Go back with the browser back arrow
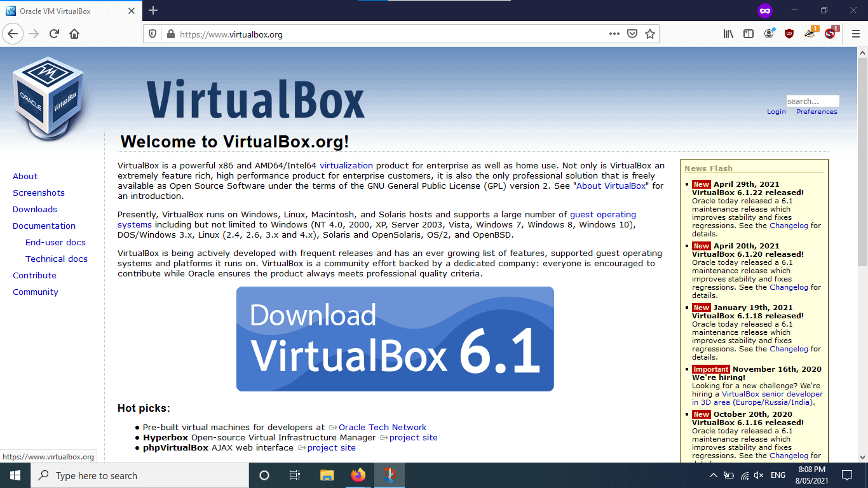Screen dimensions: 868x488 13,34
